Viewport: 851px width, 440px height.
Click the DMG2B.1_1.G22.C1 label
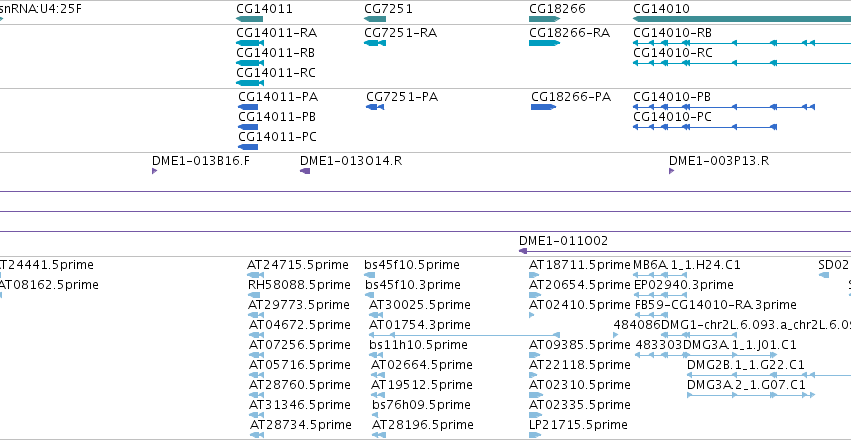pyautogui.click(x=746, y=365)
